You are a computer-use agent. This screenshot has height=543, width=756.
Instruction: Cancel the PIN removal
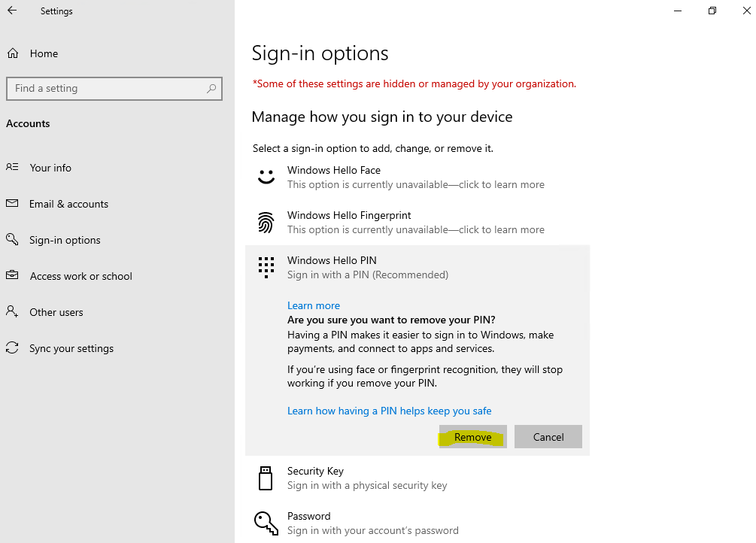point(548,437)
